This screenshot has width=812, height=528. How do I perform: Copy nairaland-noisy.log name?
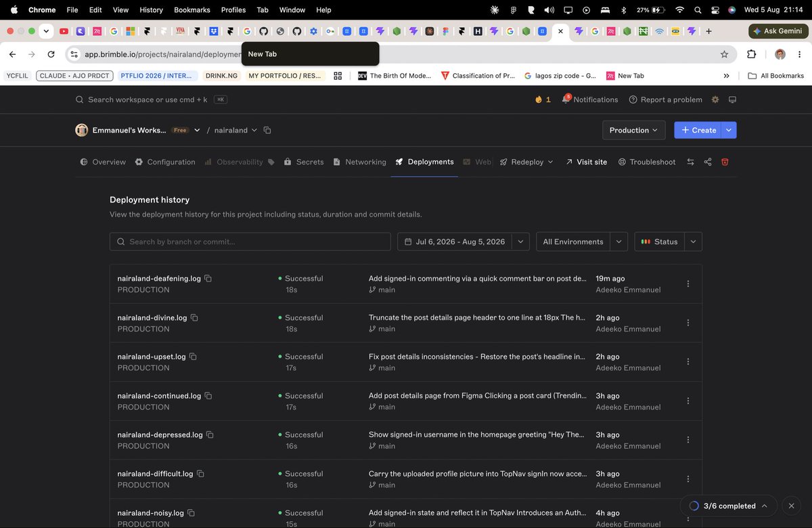(x=191, y=513)
